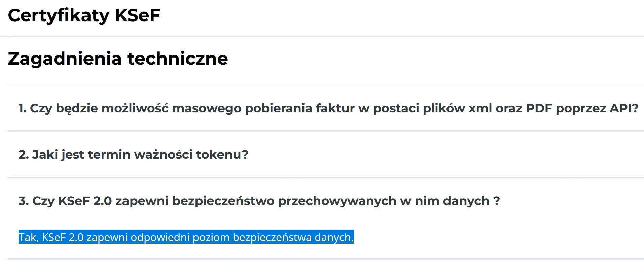The height and width of the screenshot is (267, 644).
Task: Click the number "3." before the security question
Action: pos(24,201)
